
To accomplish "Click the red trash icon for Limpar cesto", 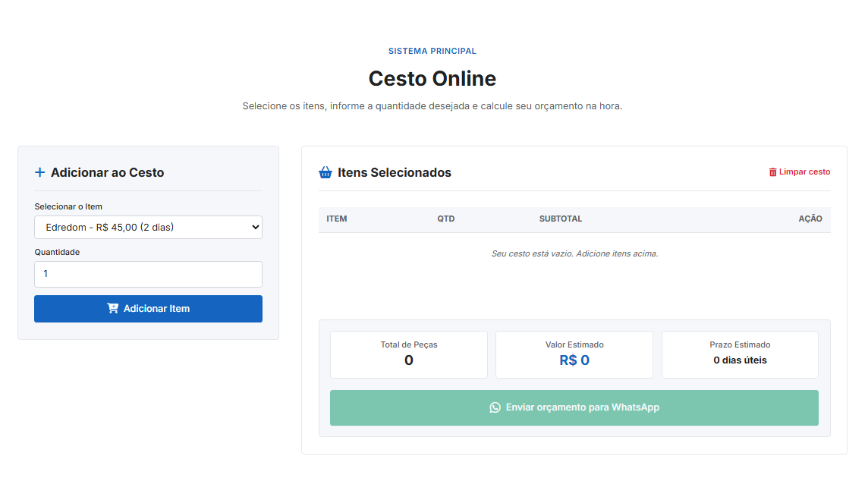I will pos(773,172).
